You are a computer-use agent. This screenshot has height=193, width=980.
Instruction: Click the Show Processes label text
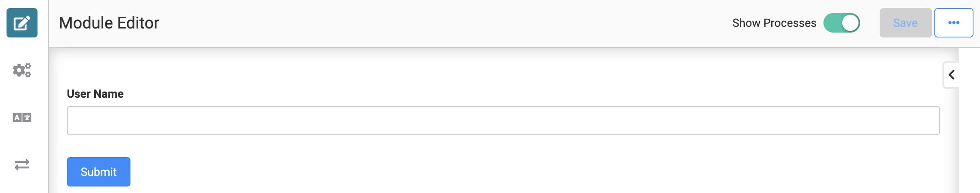[x=774, y=23]
